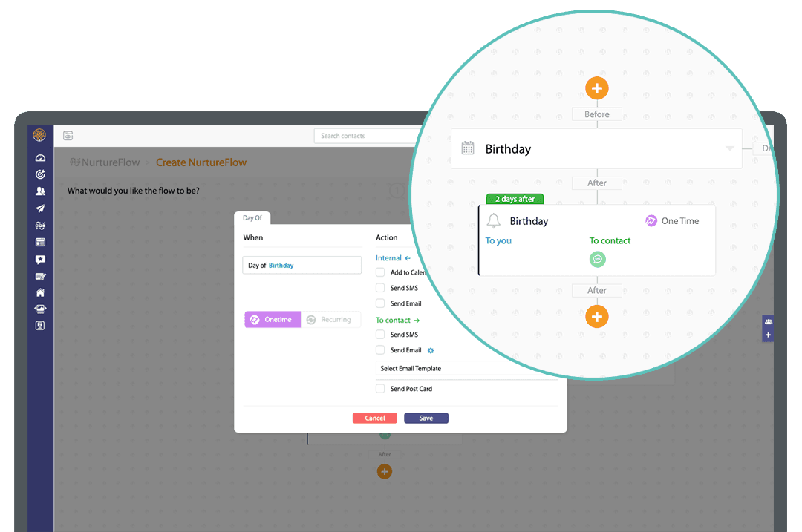
Task: Click the Save button
Action: (x=426, y=418)
